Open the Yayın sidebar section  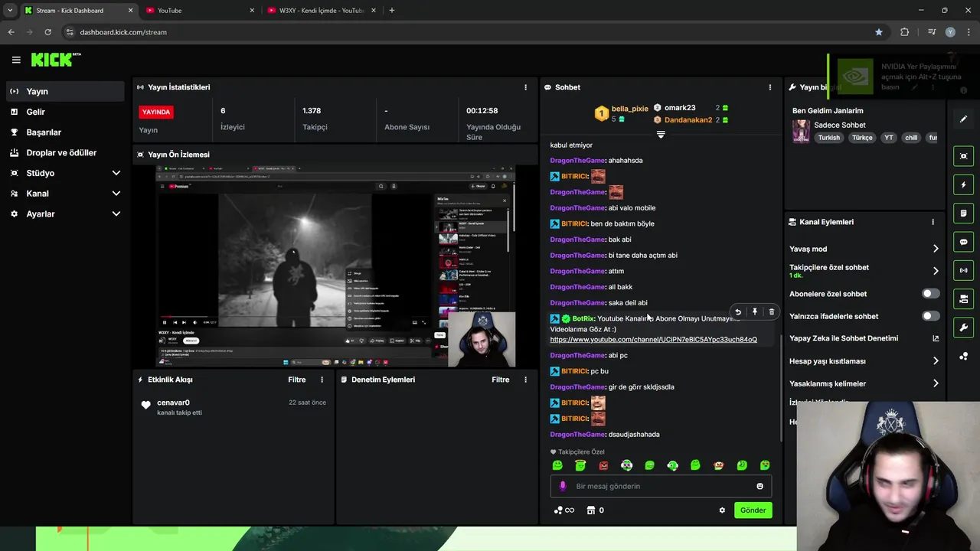64,91
